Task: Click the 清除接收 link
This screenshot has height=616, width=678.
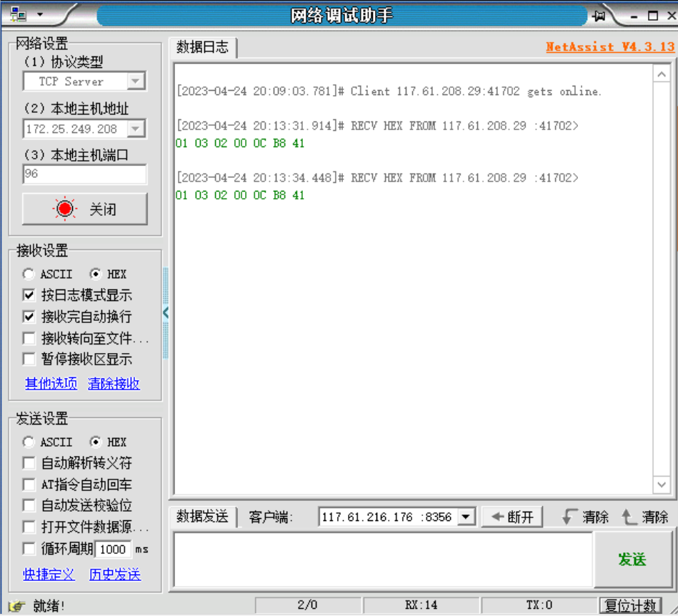Action: [114, 383]
